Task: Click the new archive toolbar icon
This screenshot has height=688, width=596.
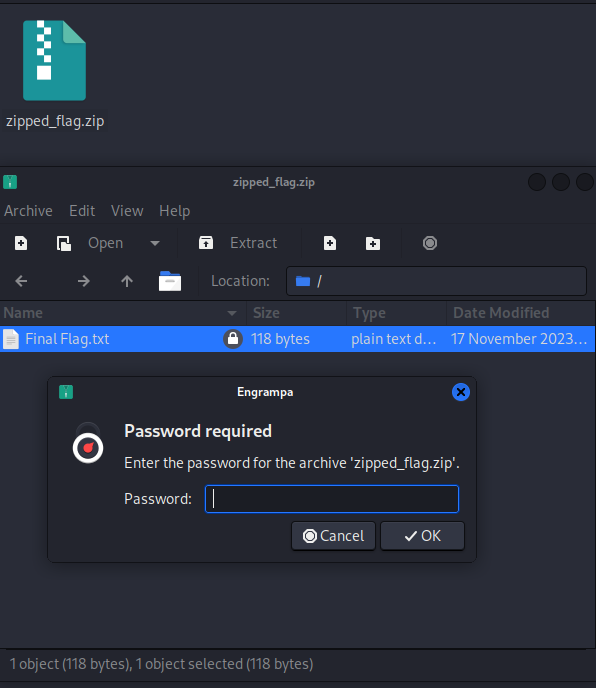Action: (x=21, y=243)
